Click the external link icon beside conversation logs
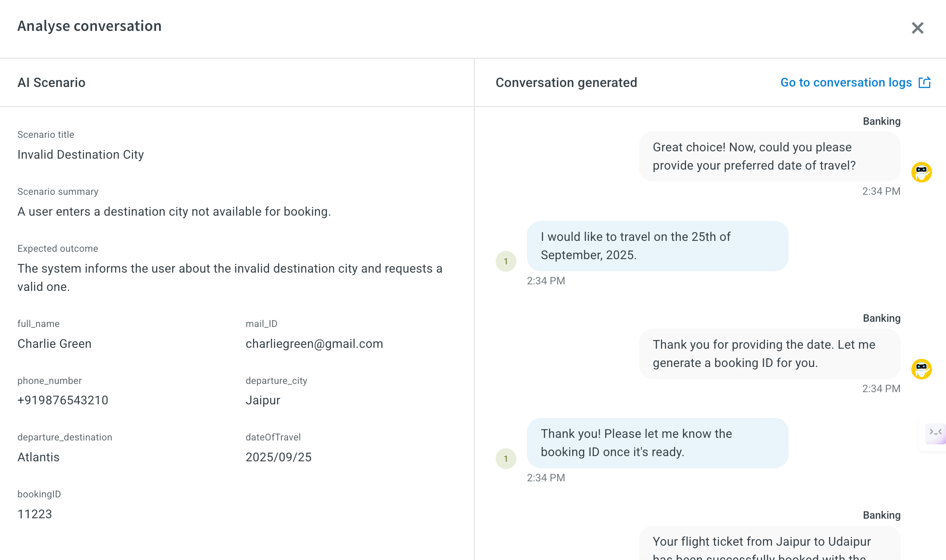 (924, 83)
